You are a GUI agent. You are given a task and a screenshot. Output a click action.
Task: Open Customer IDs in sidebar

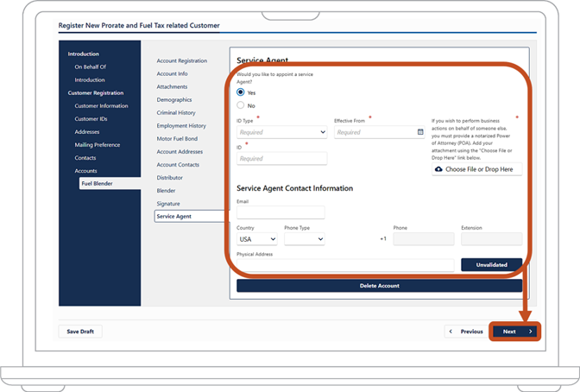(x=91, y=119)
